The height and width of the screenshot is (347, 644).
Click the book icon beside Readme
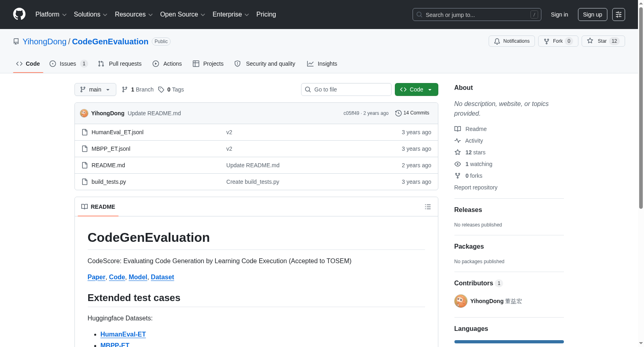458,129
